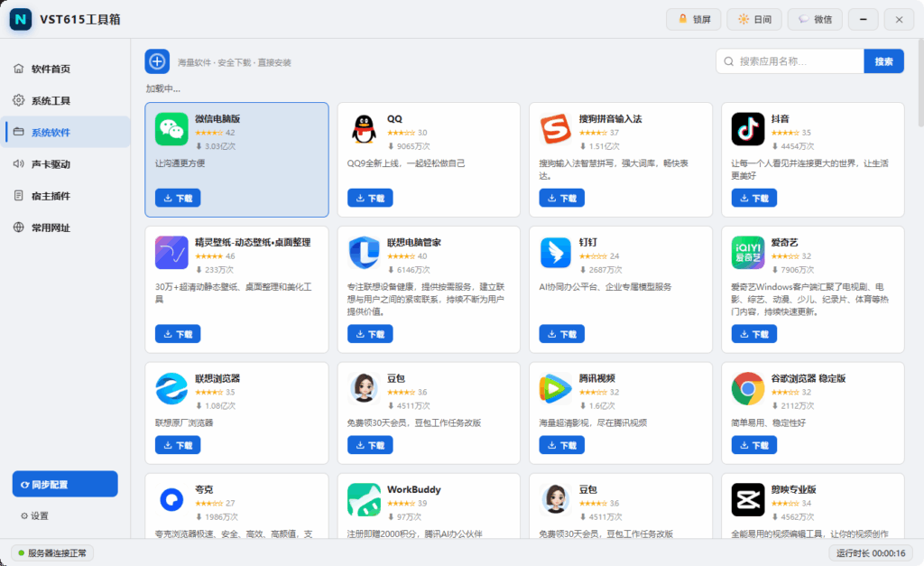Open 常用网址 sidebar item
This screenshot has height=566, width=924.
pyautogui.click(x=65, y=227)
